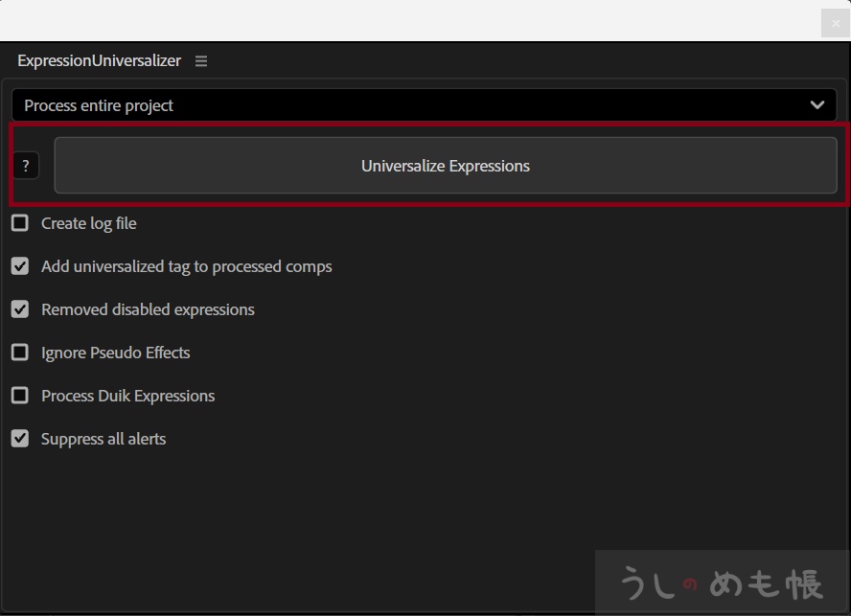
Task: Click the Process Duik Expressions label text
Action: pyautogui.click(x=127, y=396)
